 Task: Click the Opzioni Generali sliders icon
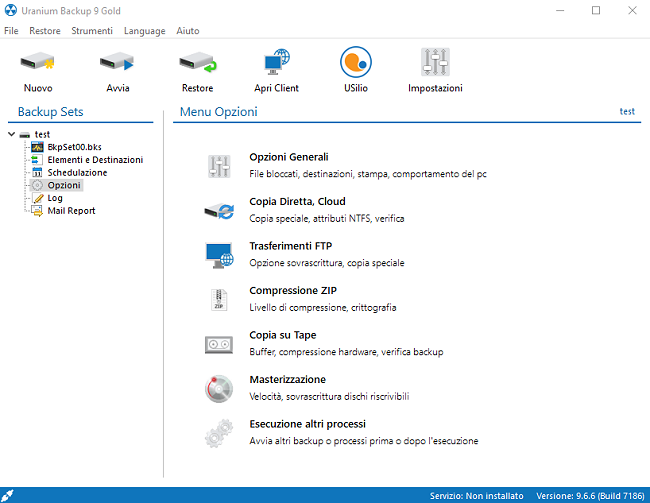tap(219, 166)
